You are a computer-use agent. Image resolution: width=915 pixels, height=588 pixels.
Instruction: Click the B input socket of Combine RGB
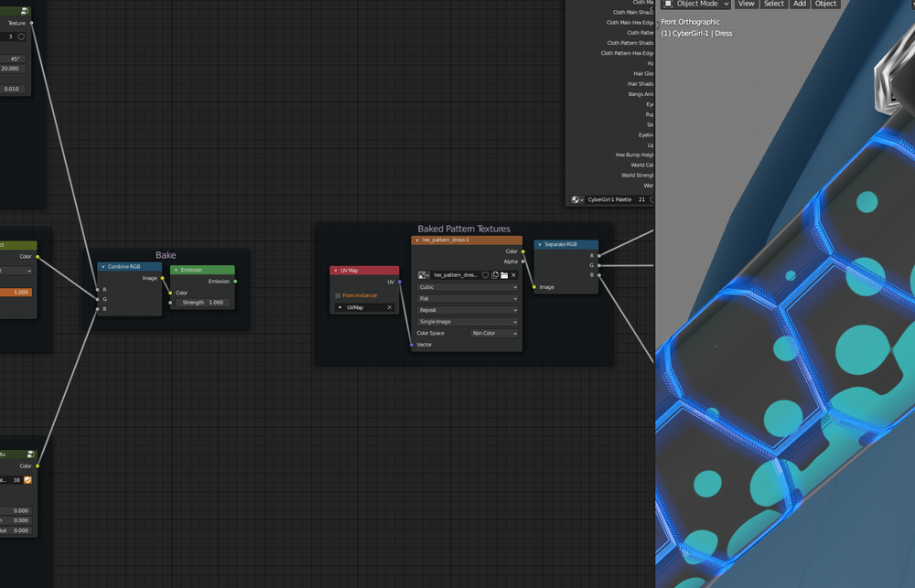[98, 308]
